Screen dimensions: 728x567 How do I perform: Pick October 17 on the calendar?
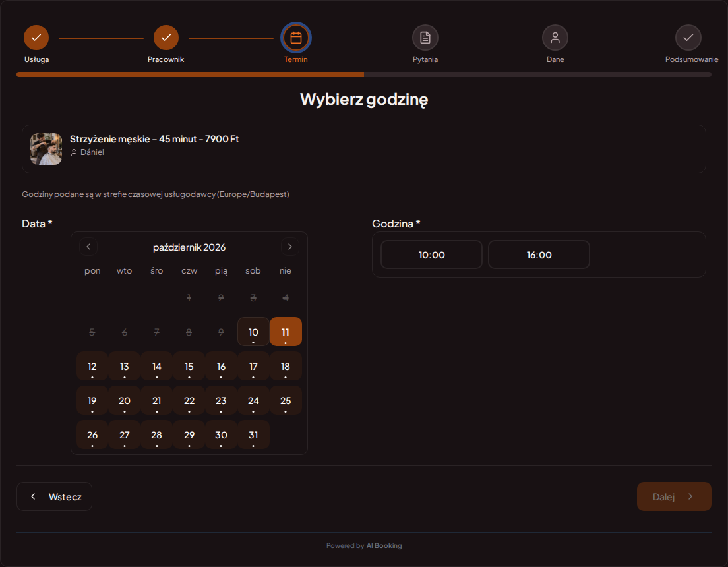pos(253,366)
